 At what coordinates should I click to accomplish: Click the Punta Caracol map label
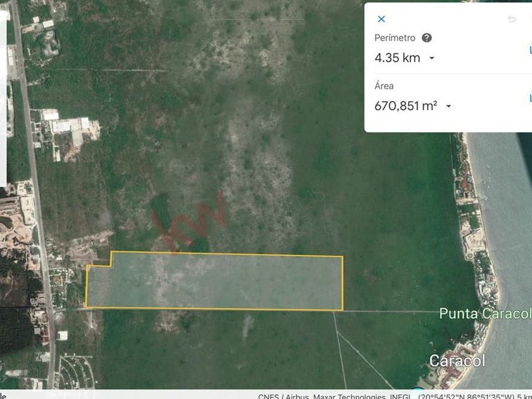click(485, 313)
